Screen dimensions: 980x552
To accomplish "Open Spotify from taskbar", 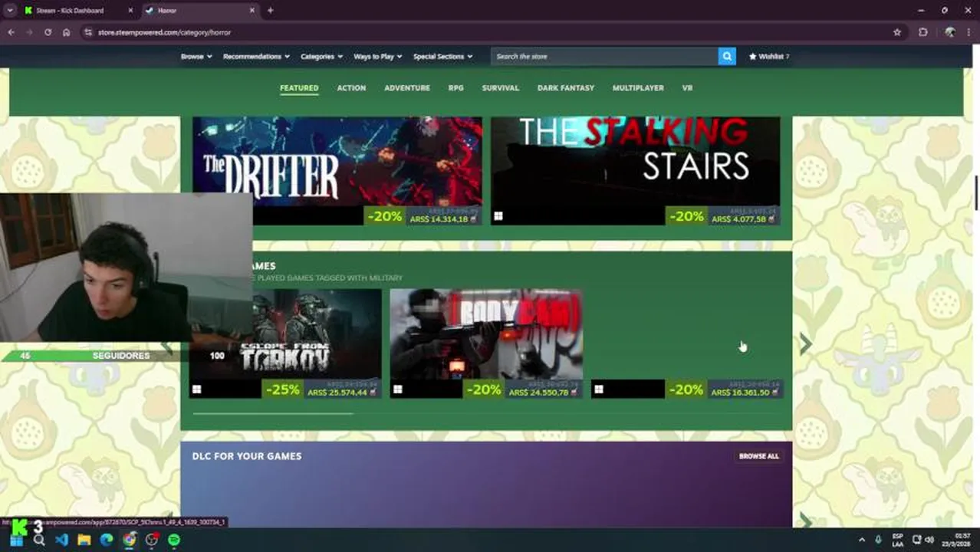I will click(174, 540).
